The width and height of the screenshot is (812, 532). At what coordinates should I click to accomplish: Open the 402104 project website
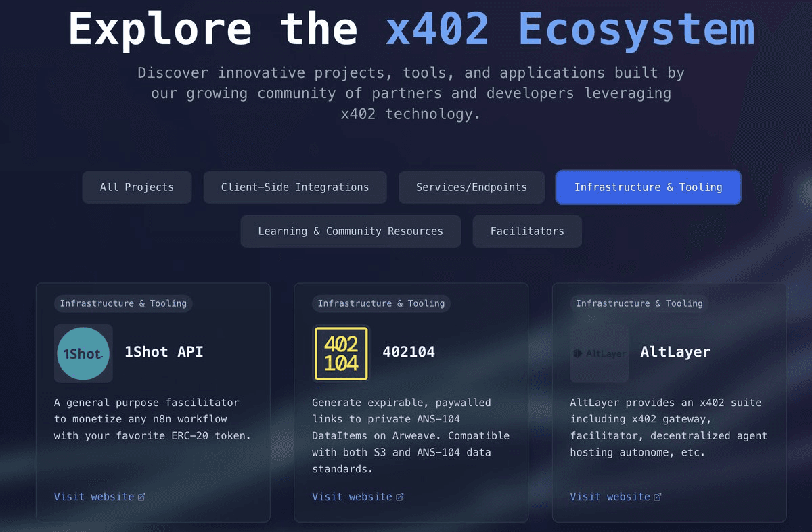coord(353,496)
